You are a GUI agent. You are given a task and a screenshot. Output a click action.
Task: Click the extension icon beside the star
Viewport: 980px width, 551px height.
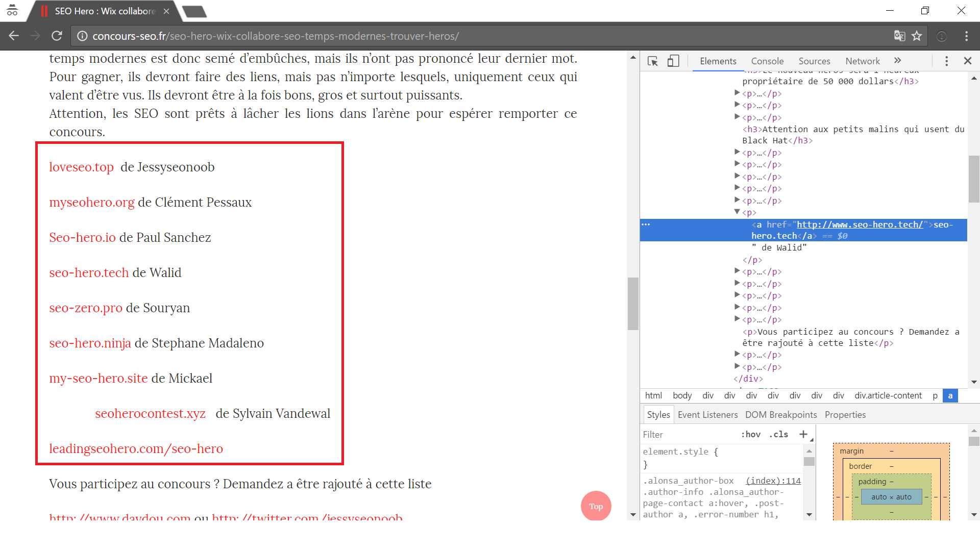[942, 36]
